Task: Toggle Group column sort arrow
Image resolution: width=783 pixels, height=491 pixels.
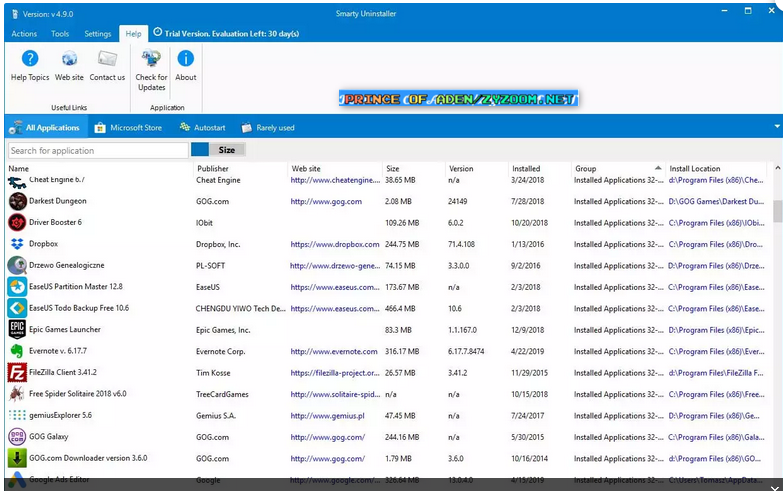Action: (658, 168)
